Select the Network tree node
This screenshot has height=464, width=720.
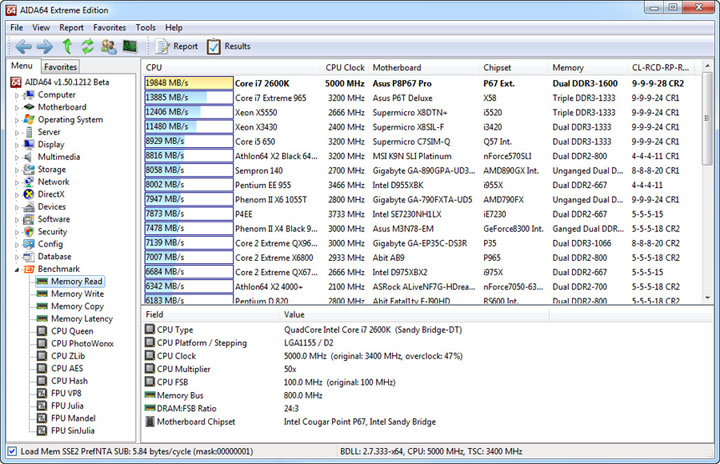point(53,181)
